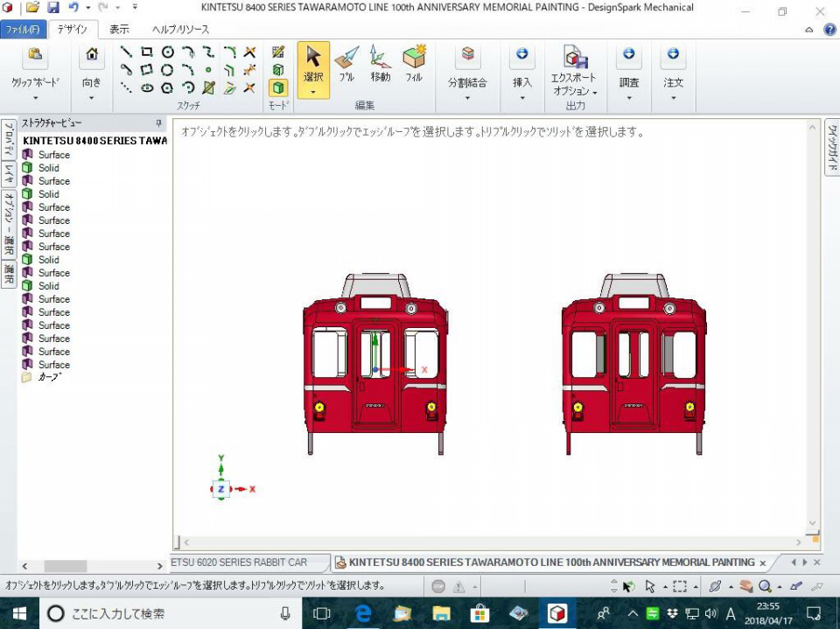This screenshot has width=840, height=629.
Task: Pick the Offset Curve tool
Action: 230,70
